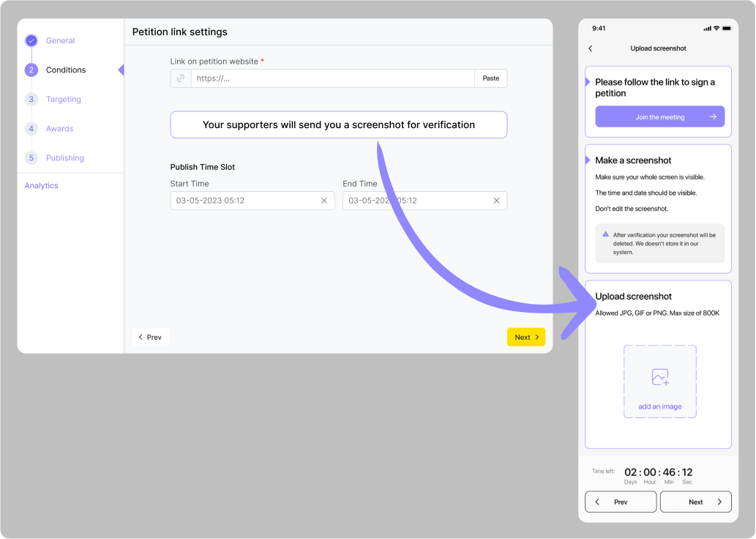Click the link icon beside URL field
The height and width of the screenshot is (539, 756).
coord(181,78)
